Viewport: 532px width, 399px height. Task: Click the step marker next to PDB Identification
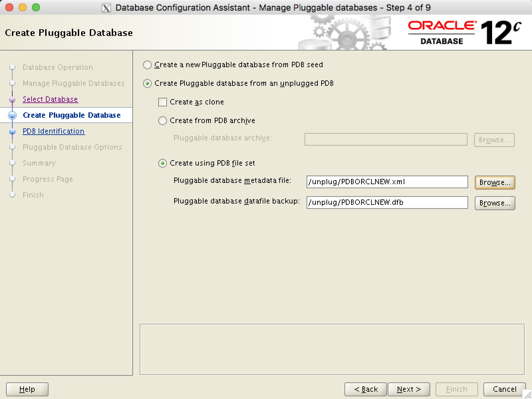tap(12, 131)
